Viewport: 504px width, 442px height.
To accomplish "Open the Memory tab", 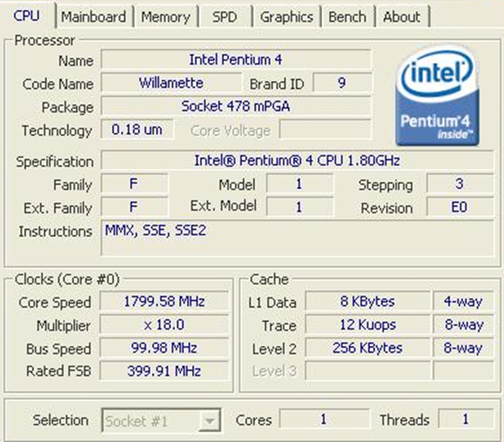I will click(x=166, y=17).
